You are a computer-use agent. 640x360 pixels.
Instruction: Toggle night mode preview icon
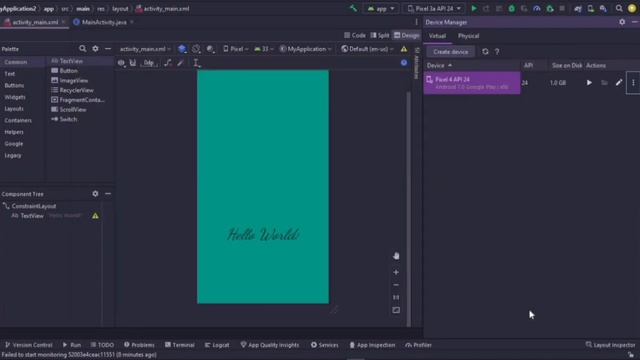tap(210, 49)
